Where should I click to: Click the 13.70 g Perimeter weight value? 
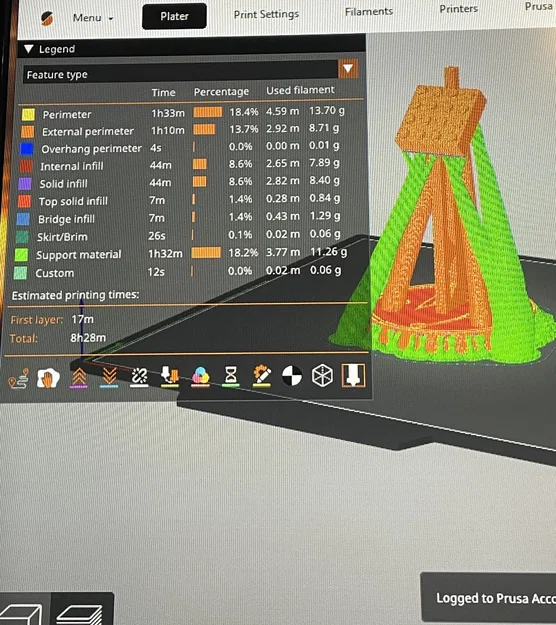[327, 110]
